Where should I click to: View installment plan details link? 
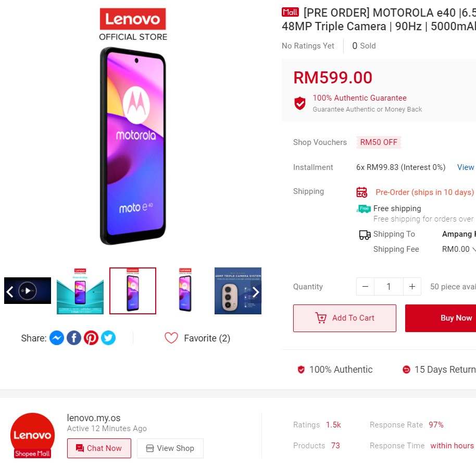coord(466,167)
